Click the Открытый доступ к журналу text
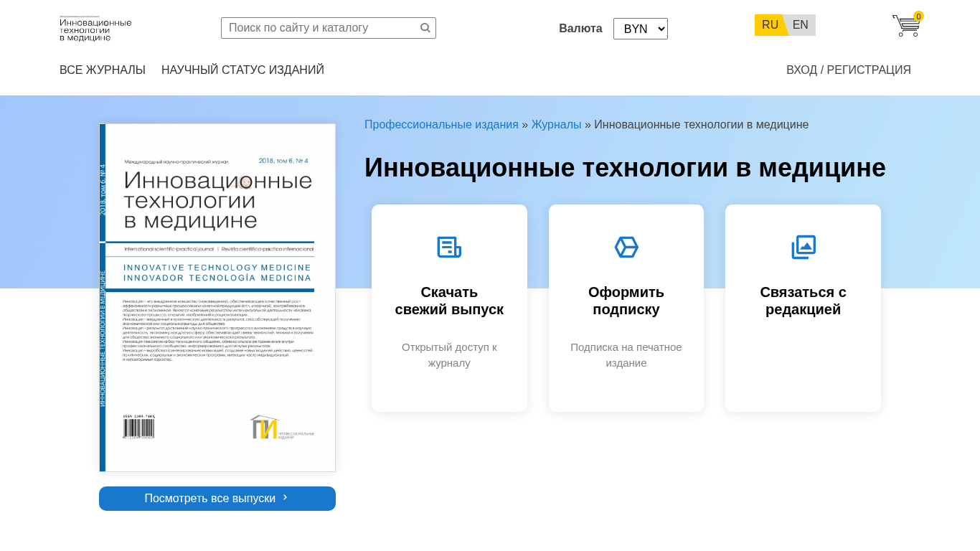The image size is (980, 551). pyautogui.click(x=449, y=355)
